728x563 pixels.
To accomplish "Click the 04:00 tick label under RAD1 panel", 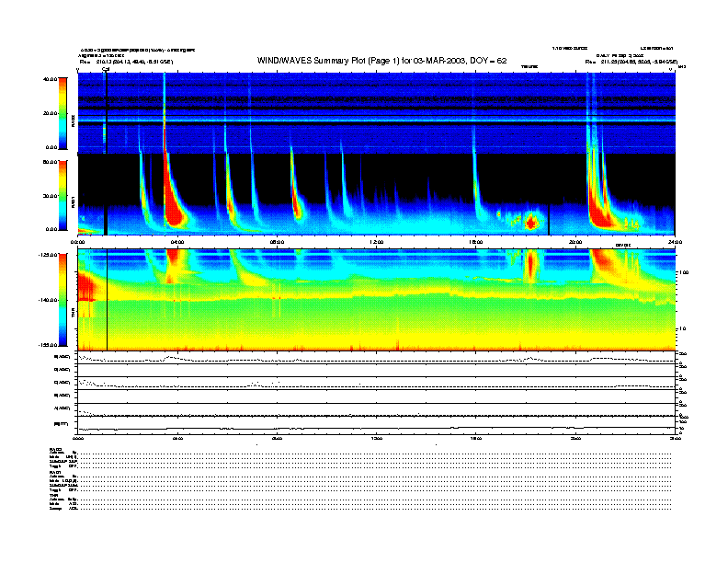I will (177, 242).
